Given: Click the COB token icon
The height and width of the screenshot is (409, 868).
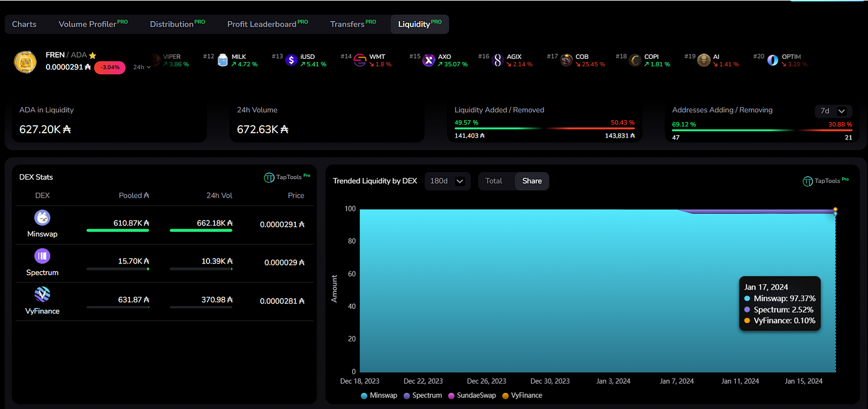Looking at the screenshot, I should click(567, 60).
